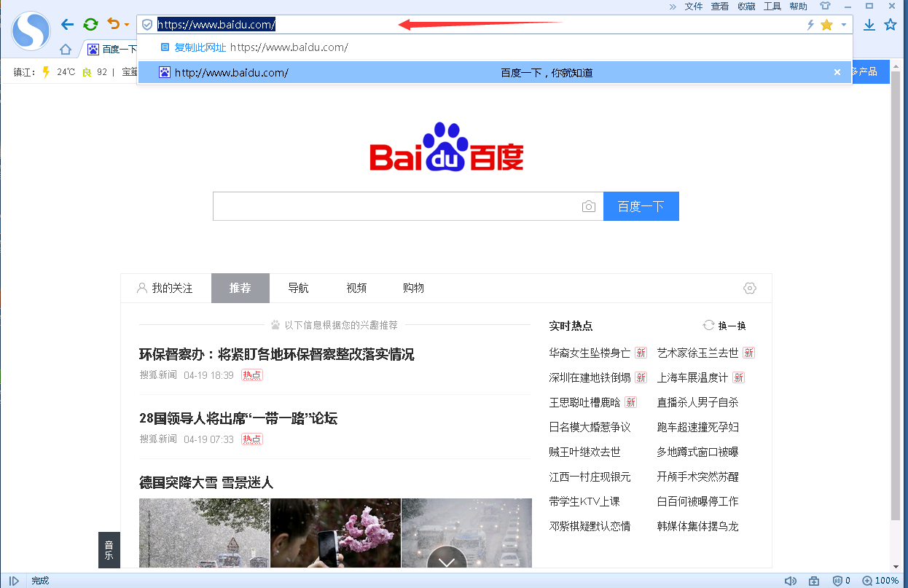Image resolution: width=908 pixels, height=588 pixels.
Task: Reload the page with the green refresh icon
Action: (x=90, y=25)
